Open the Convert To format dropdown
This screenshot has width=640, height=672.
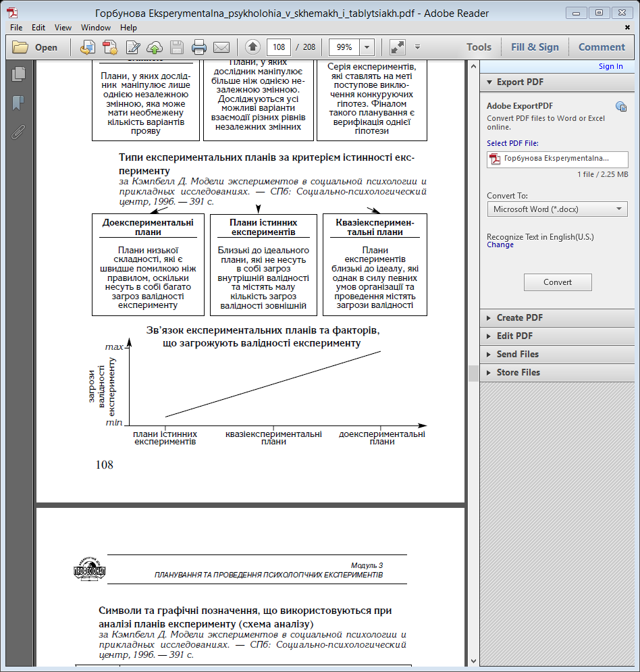coord(557,209)
